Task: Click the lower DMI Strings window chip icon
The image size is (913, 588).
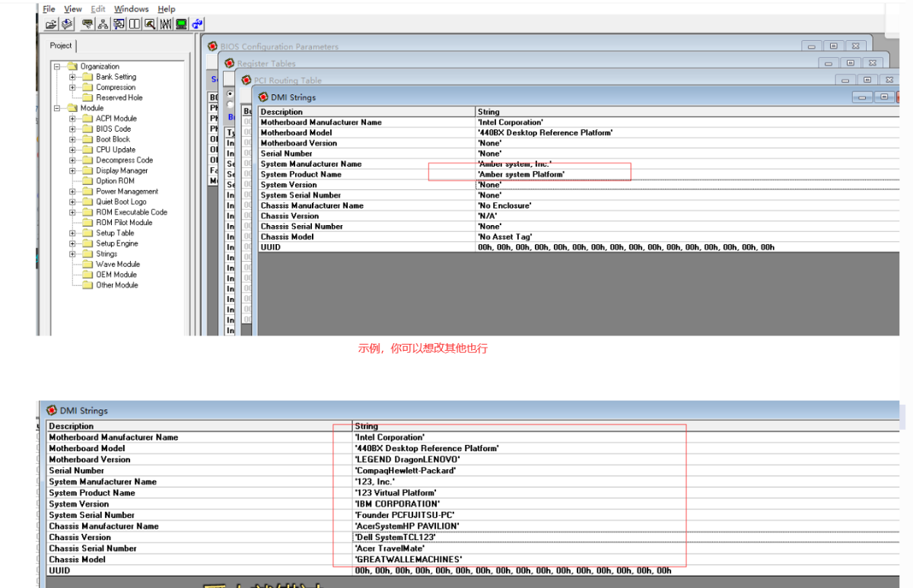Action: pyautogui.click(x=52, y=410)
